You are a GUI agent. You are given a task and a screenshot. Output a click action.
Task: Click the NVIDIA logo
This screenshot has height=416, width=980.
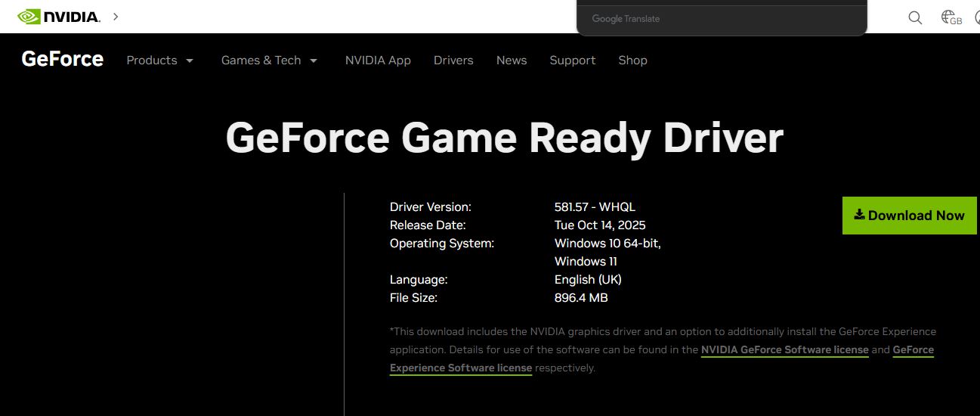pyautogui.click(x=58, y=17)
